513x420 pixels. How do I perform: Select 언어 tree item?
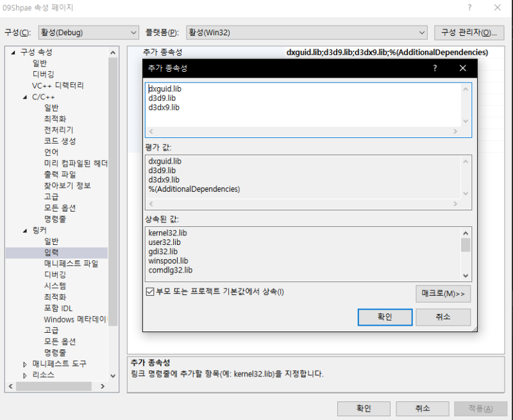(51, 152)
